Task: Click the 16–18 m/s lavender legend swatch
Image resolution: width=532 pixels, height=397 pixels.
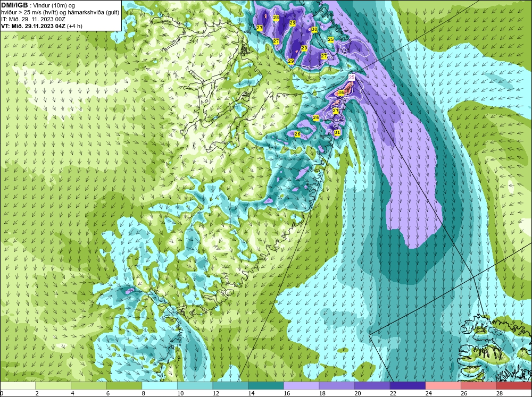Action: (x=301, y=385)
